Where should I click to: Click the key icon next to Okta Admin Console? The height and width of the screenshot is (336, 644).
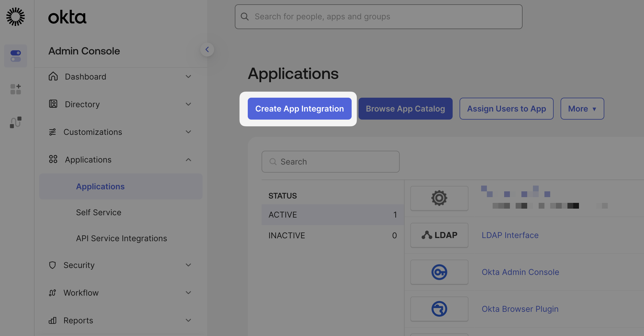click(439, 272)
